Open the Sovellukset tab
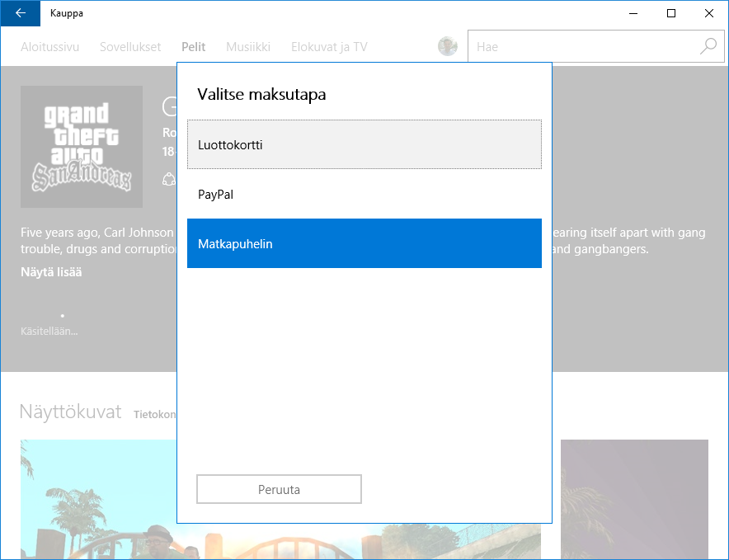 tap(130, 47)
